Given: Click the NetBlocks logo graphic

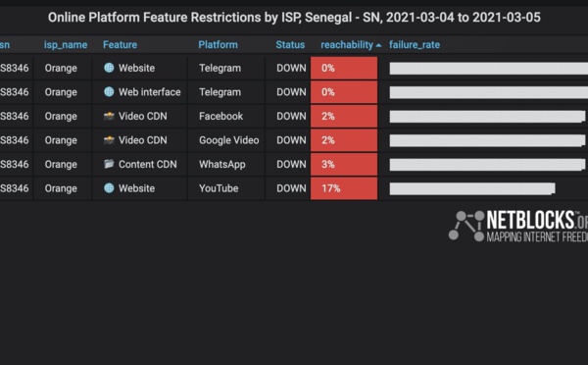Looking at the screenshot, I should coord(466,226).
